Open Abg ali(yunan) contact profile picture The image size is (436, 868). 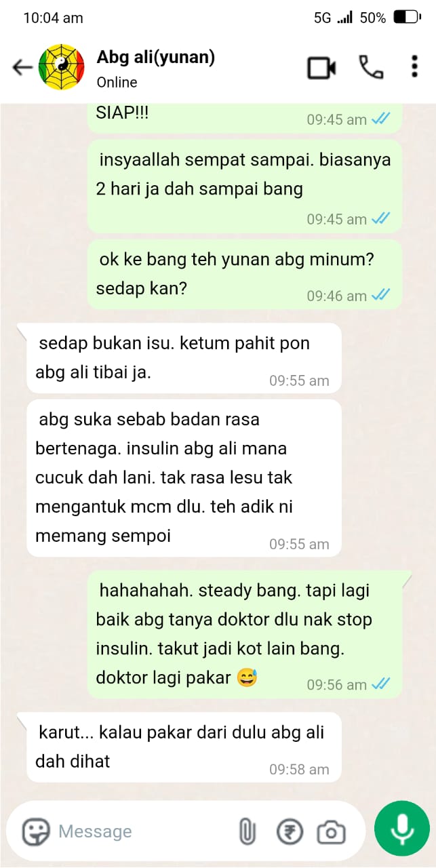pos(62,67)
